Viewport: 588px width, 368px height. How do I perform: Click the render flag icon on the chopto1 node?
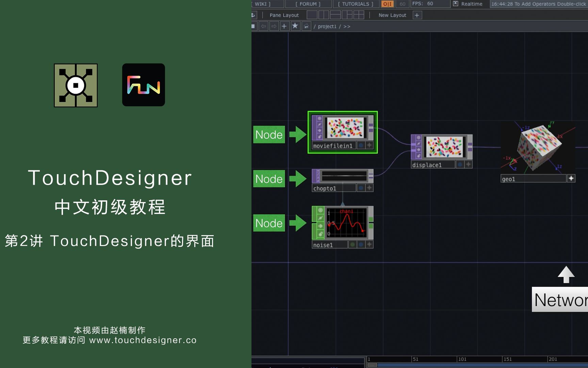tap(318, 177)
